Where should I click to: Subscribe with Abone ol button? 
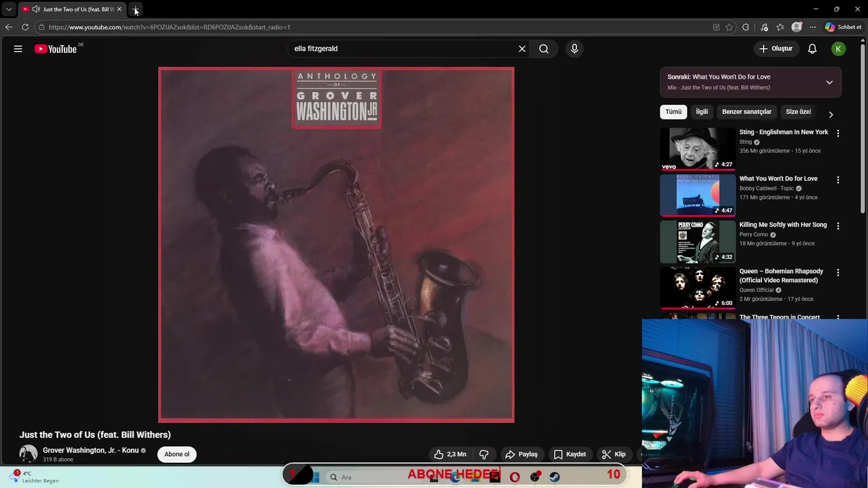point(177,454)
